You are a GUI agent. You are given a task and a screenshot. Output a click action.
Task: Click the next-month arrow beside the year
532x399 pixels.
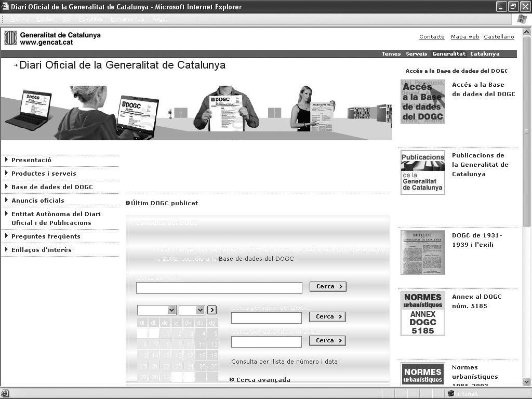pos(212,310)
